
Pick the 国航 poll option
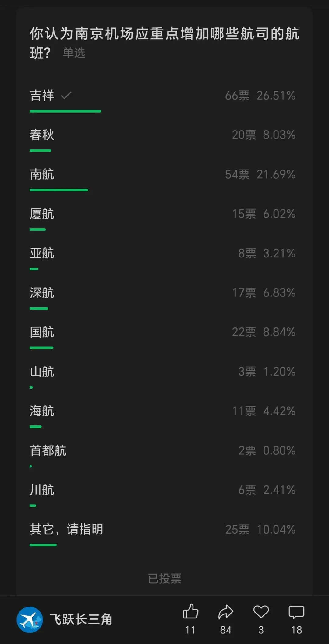tap(42, 332)
